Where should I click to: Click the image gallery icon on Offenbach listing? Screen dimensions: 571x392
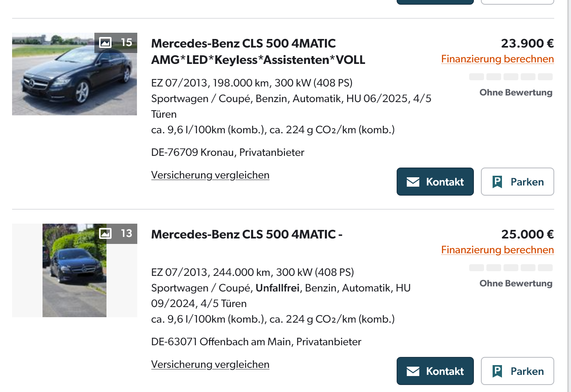105,233
